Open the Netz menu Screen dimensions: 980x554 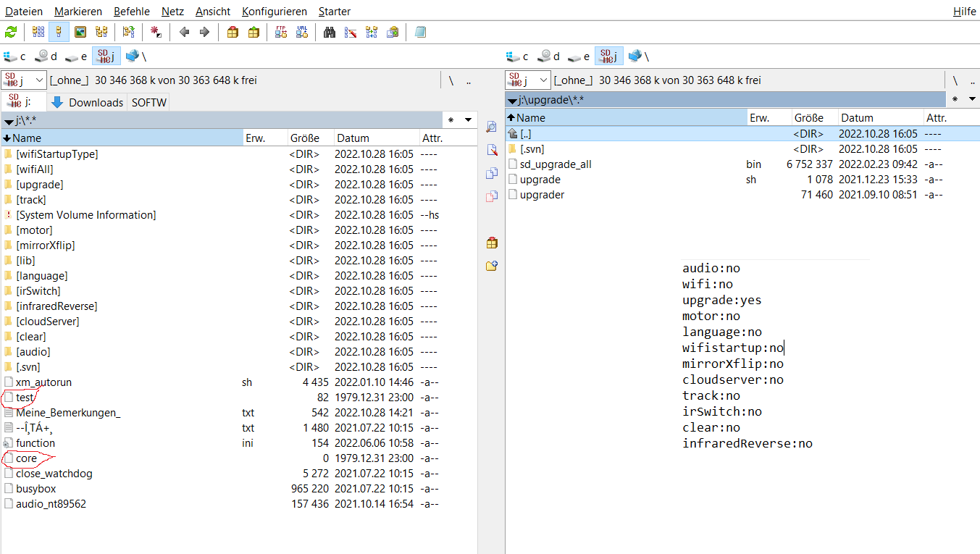[x=172, y=12]
